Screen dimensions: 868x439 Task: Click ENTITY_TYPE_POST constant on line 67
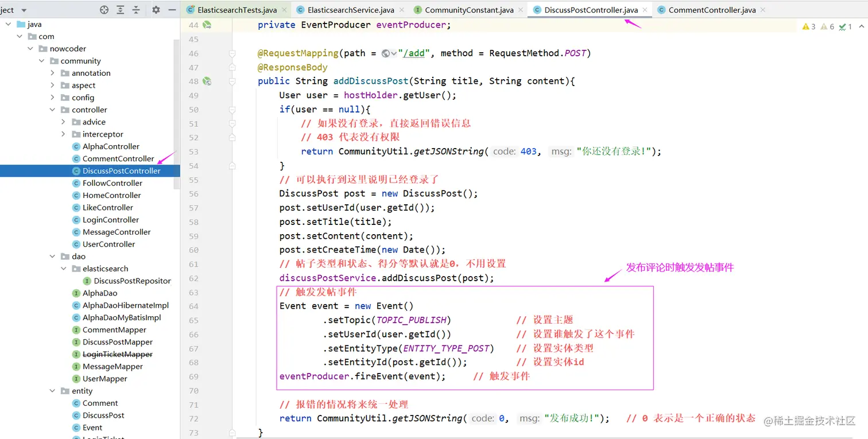[x=447, y=348]
